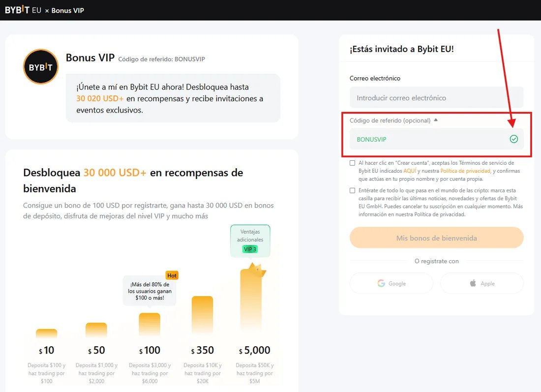
Task: Click the 'Correo electrónico' field label
Action: coord(375,78)
